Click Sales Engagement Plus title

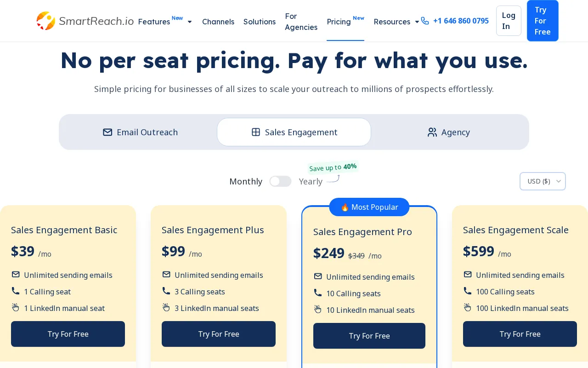tap(213, 230)
